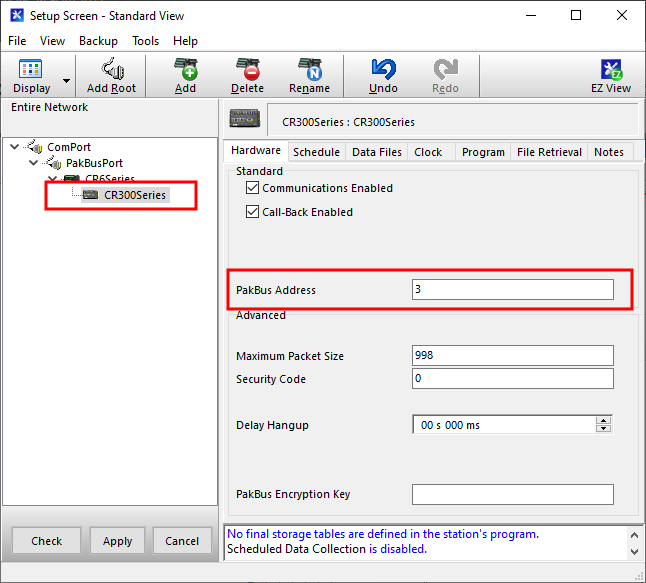Expand the Display dropdown arrow
The height and width of the screenshot is (583, 646).
(66, 81)
